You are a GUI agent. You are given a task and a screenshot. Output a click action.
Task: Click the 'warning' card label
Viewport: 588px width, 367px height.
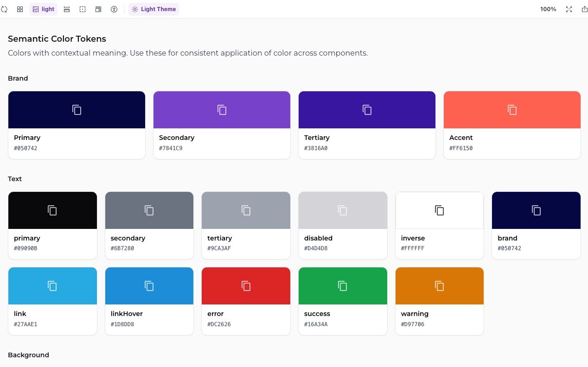coord(415,314)
